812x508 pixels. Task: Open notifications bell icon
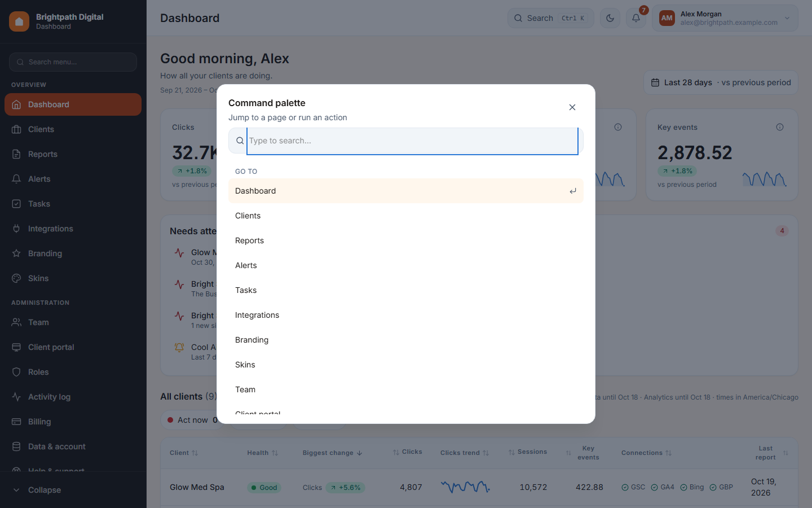point(636,18)
